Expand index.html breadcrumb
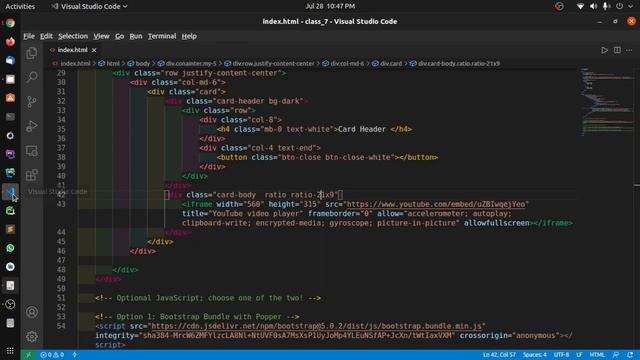 [75, 64]
